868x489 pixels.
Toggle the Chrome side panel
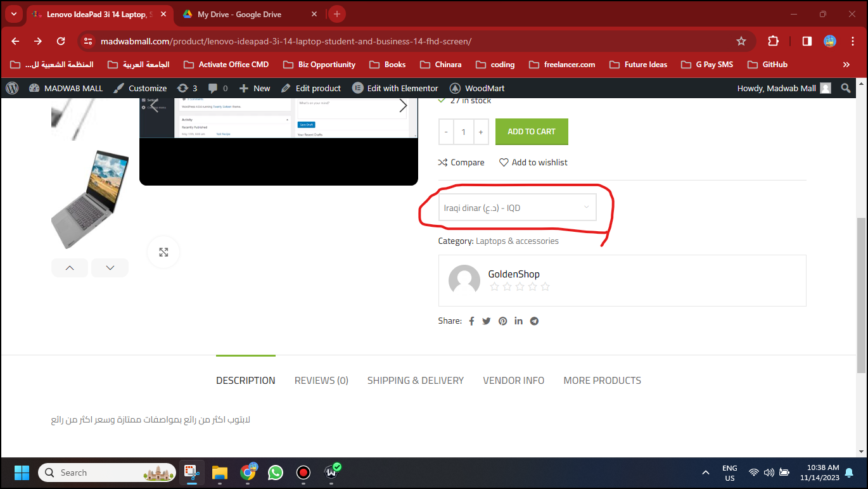click(807, 41)
